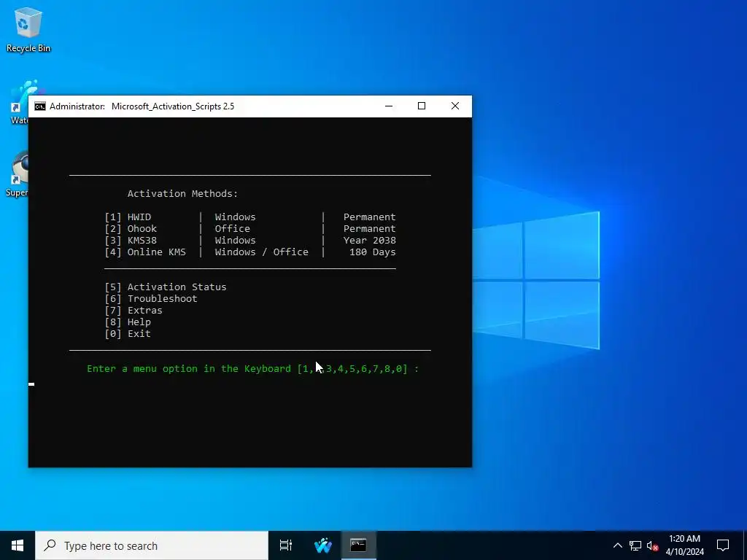
Task: Click the window title 'Microsoft_Activation_Scripts 2.5'
Action: pyautogui.click(x=173, y=106)
